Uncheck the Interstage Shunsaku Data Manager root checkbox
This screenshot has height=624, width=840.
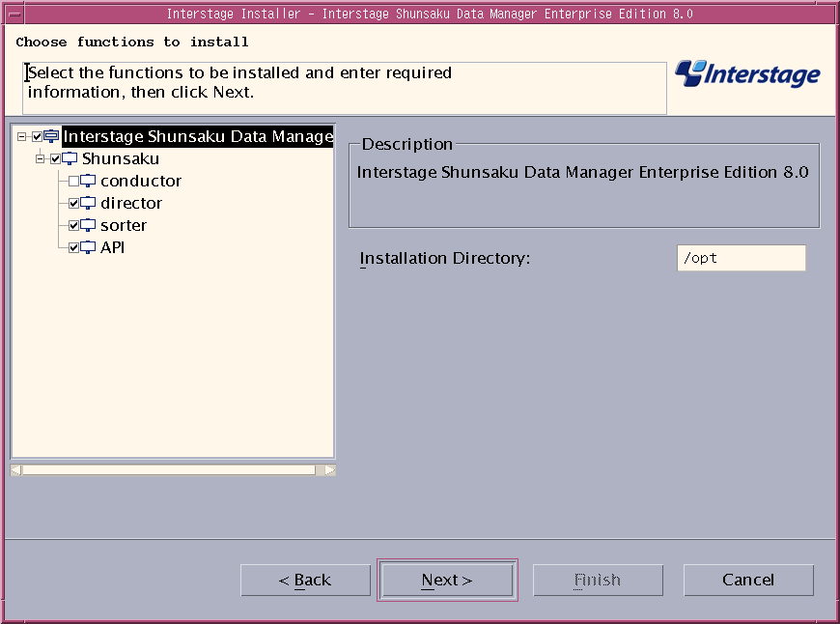coord(37,137)
